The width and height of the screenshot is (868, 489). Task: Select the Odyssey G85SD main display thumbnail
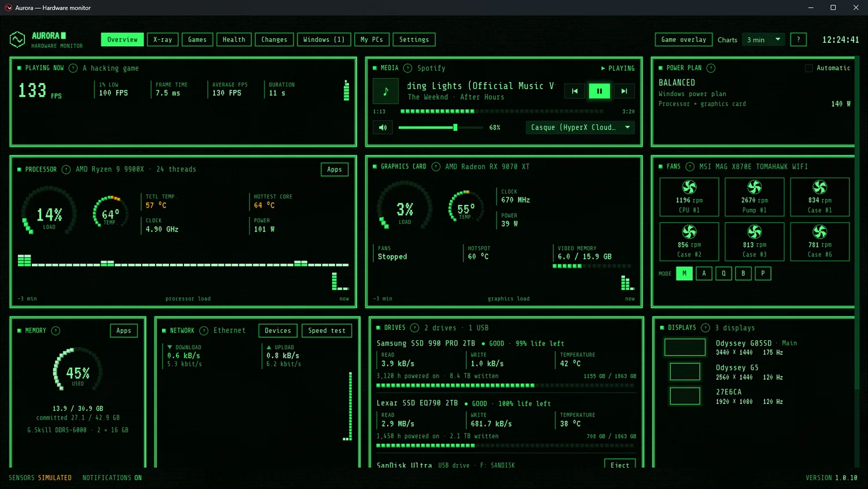(x=685, y=347)
